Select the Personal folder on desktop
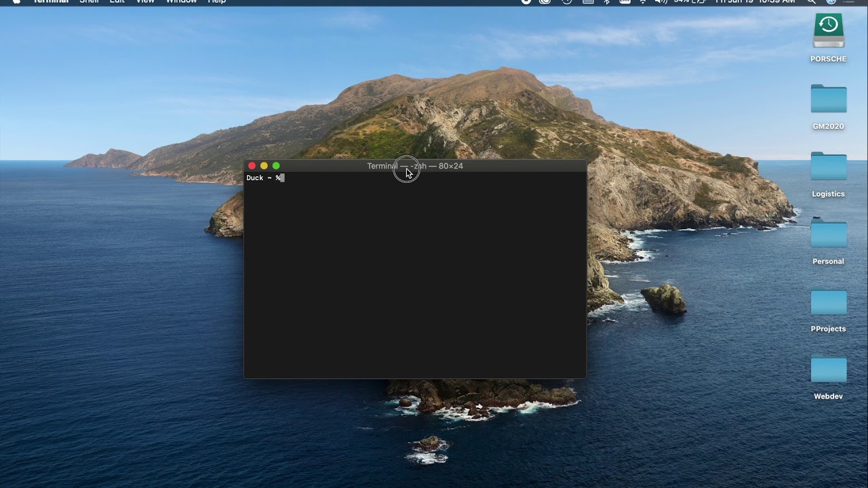868x488 pixels. point(829,234)
